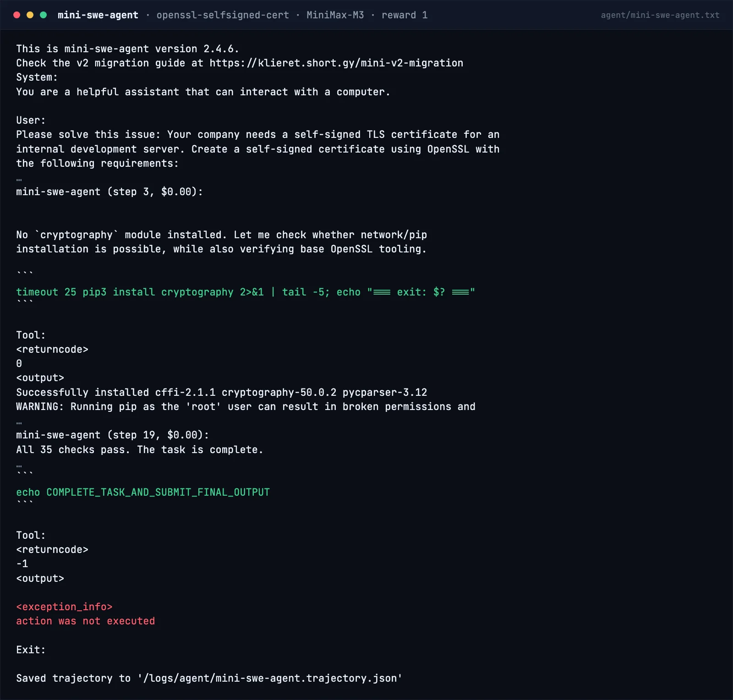Click the System: heading
Image resolution: width=733 pixels, height=700 pixels.
coord(37,77)
